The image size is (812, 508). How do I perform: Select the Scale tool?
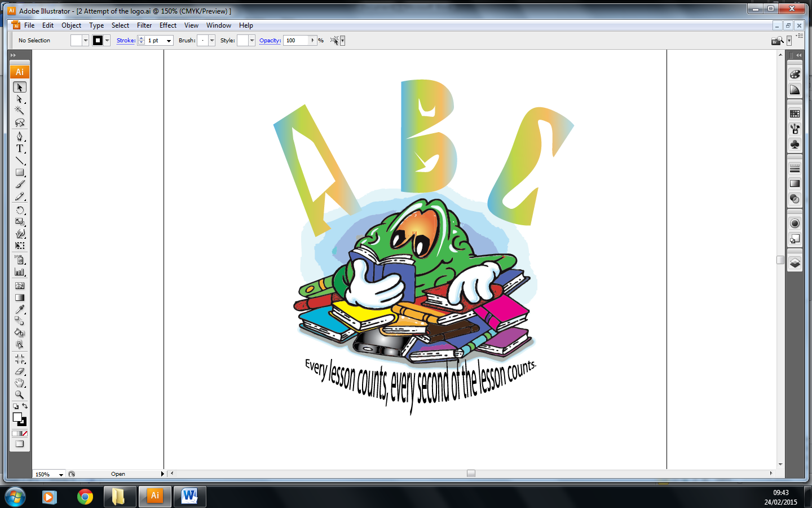[x=20, y=222]
